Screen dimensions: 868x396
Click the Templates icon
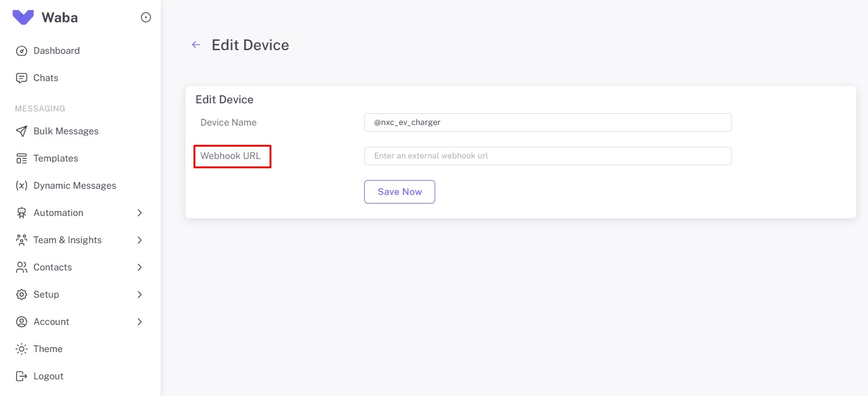(x=20, y=158)
